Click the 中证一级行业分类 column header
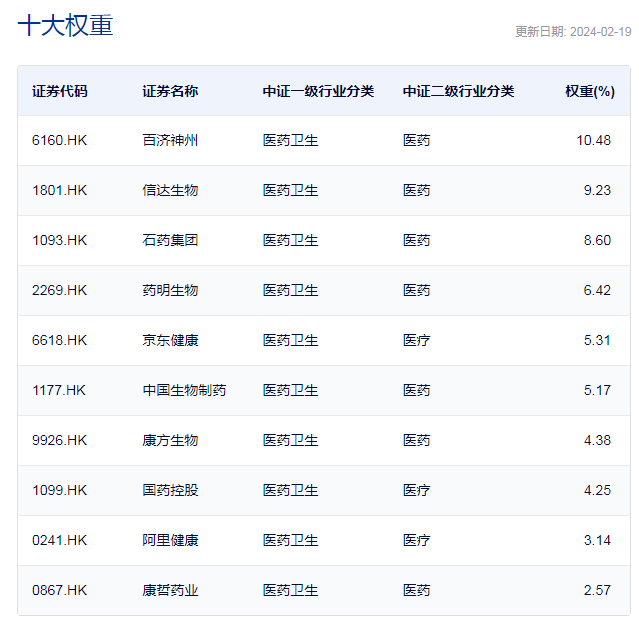The width and height of the screenshot is (639, 626). point(318,91)
